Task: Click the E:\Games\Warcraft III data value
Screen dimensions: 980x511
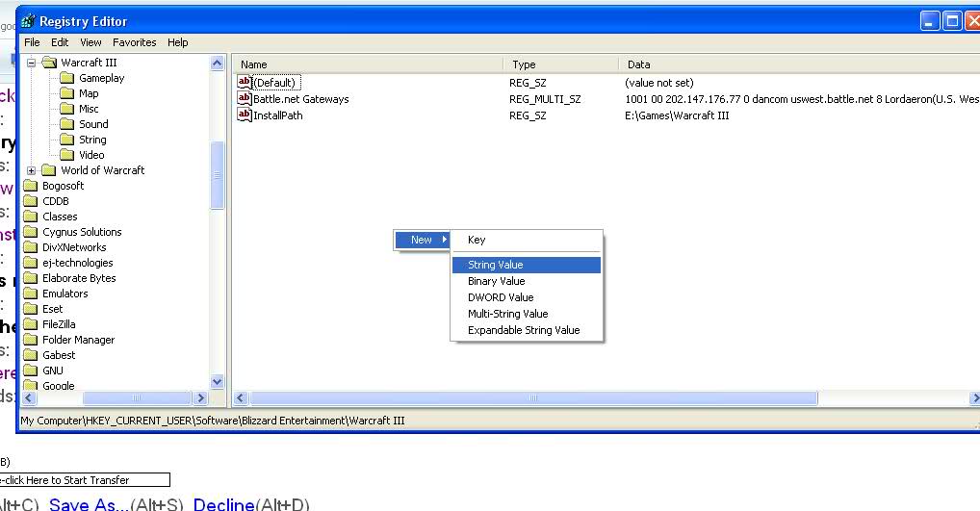Action: (x=677, y=115)
